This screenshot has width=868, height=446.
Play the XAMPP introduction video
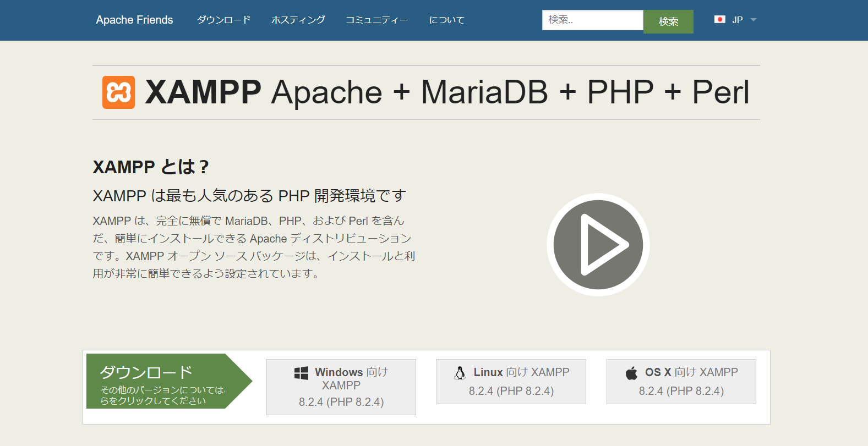coord(598,245)
